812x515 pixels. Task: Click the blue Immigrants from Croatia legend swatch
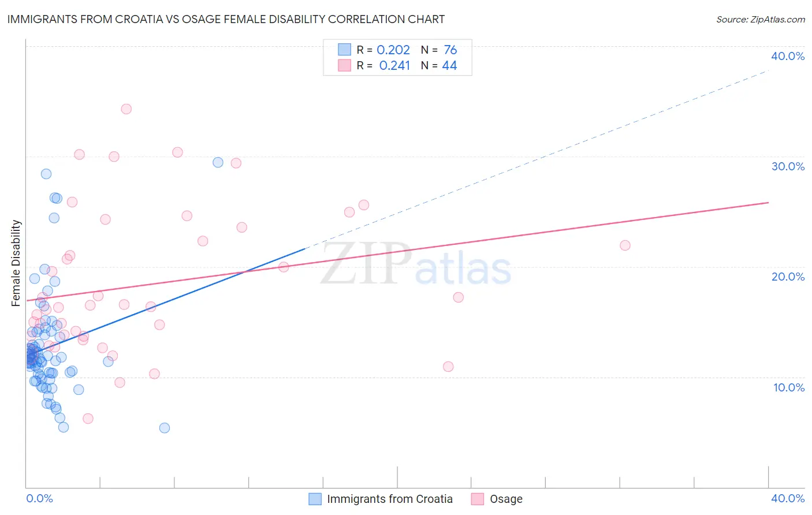315,499
